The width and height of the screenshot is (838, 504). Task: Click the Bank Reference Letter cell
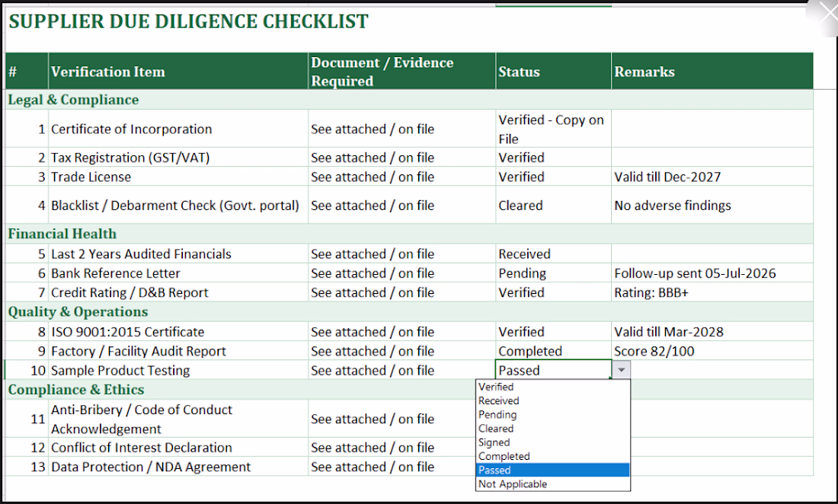(178, 273)
